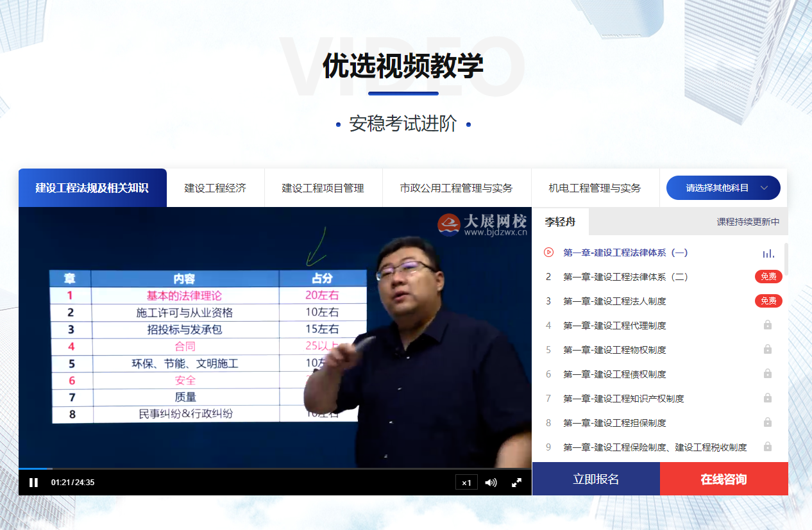Screen dimensions: 812x530
Task: Click the course list scrollbar
Action: [786, 259]
